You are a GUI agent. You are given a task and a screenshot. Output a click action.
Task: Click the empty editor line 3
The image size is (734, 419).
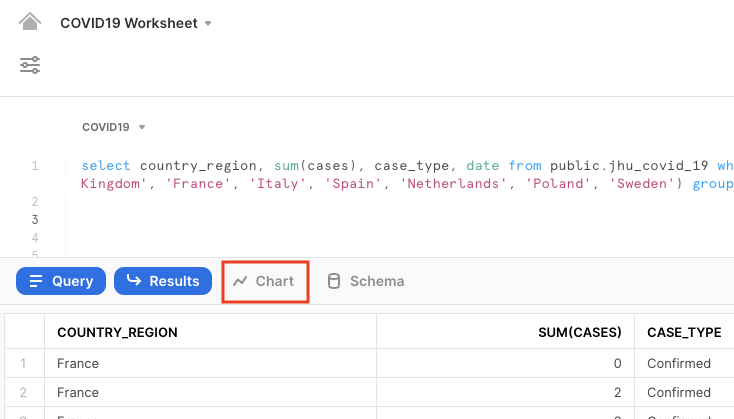click(x=300, y=219)
